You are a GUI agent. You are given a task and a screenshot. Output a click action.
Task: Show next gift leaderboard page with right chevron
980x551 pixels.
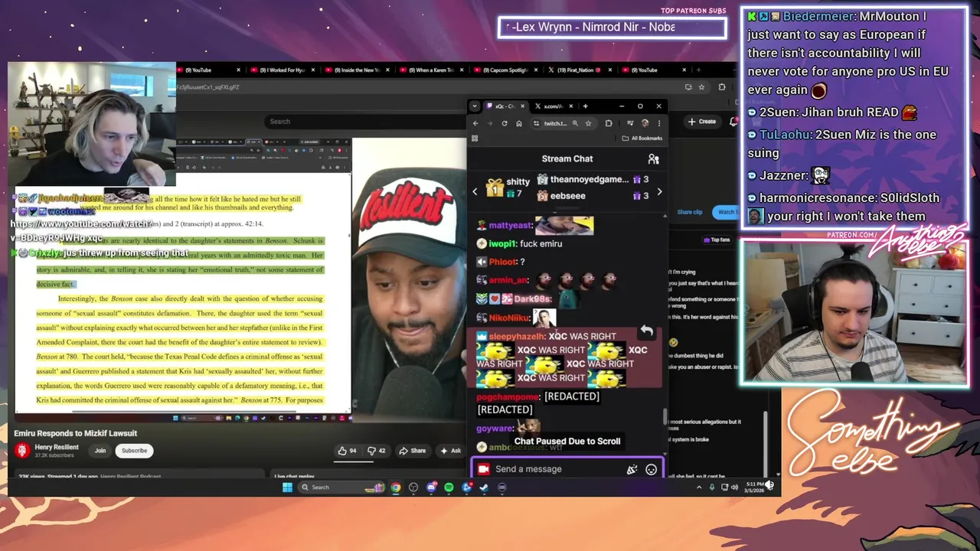[x=659, y=191]
